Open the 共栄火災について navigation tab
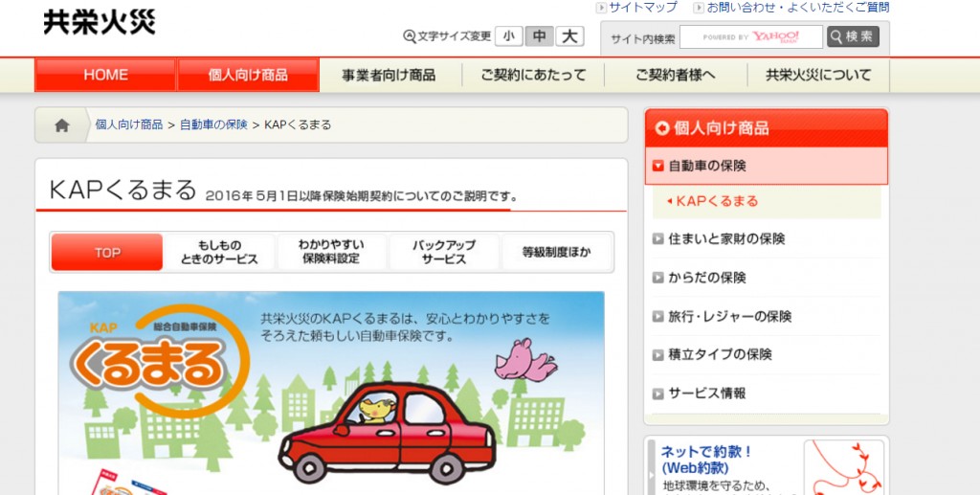 pyautogui.click(x=818, y=75)
